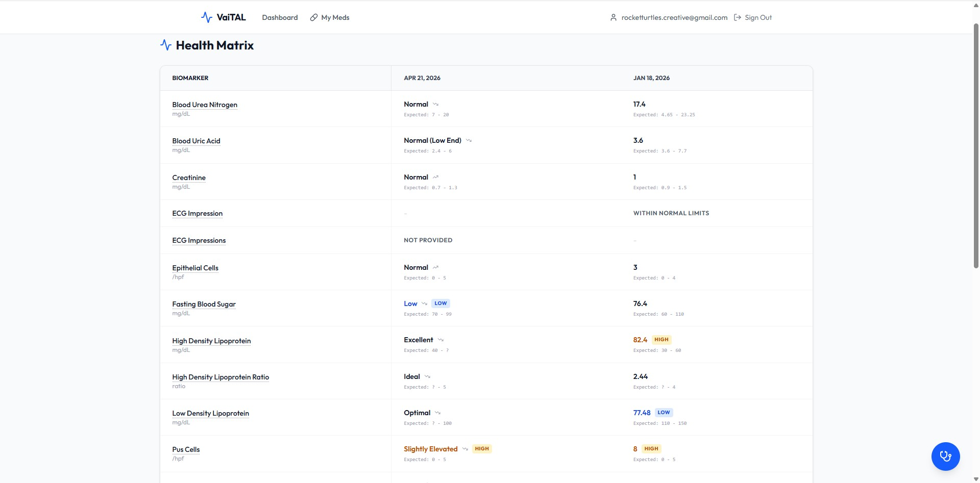Click the Excellent HDL result
The image size is (980, 483).
tap(418, 340)
